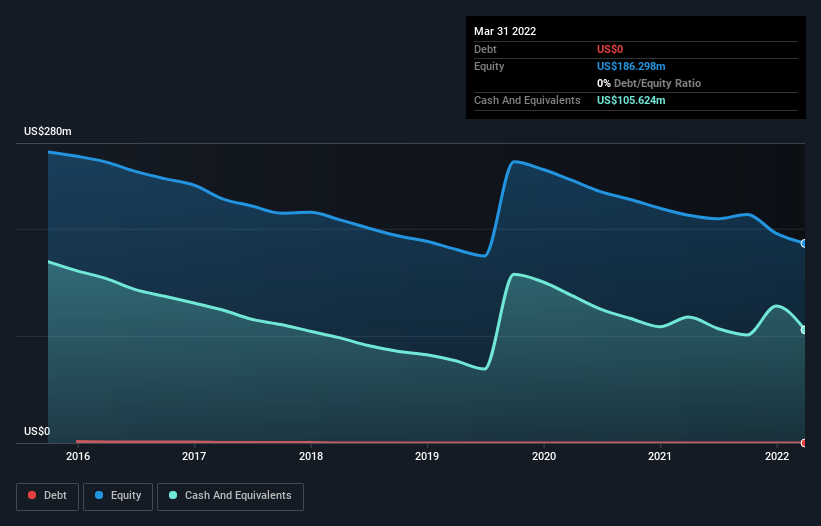The width and height of the screenshot is (821, 526).
Task: Select the 2020 x-axis label
Action: click(544, 456)
